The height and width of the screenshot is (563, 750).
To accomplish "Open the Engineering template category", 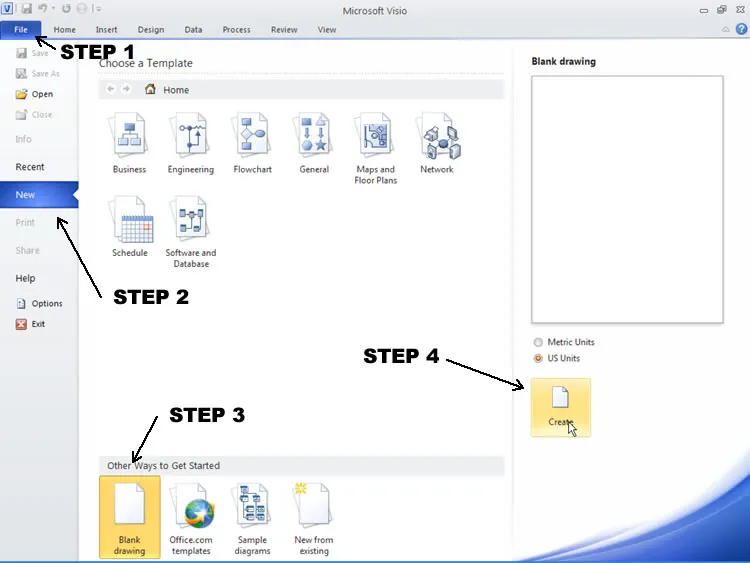I will point(190,143).
